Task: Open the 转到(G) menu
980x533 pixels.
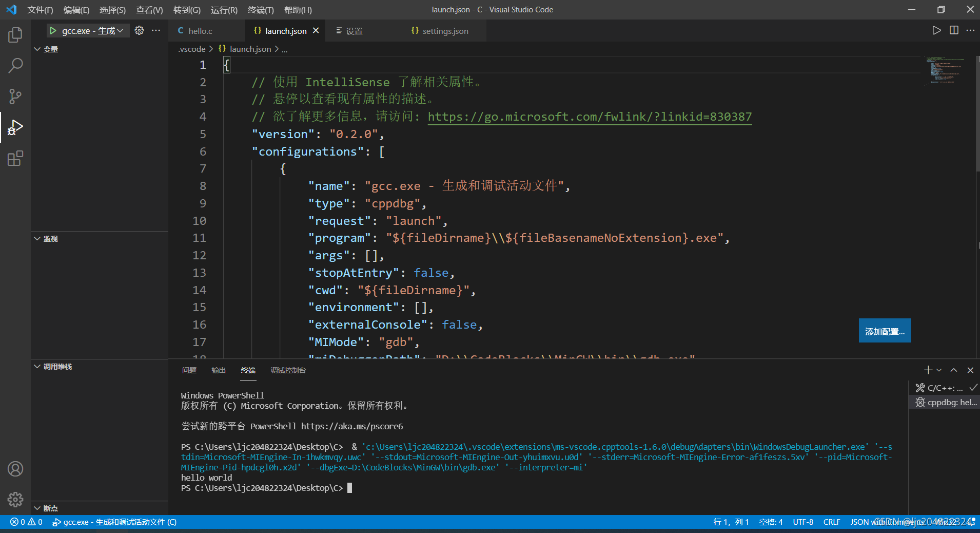Action: (187, 10)
